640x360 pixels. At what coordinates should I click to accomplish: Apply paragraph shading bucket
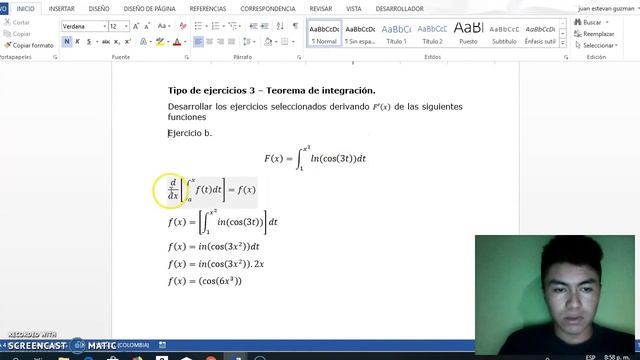tap(268, 42)
